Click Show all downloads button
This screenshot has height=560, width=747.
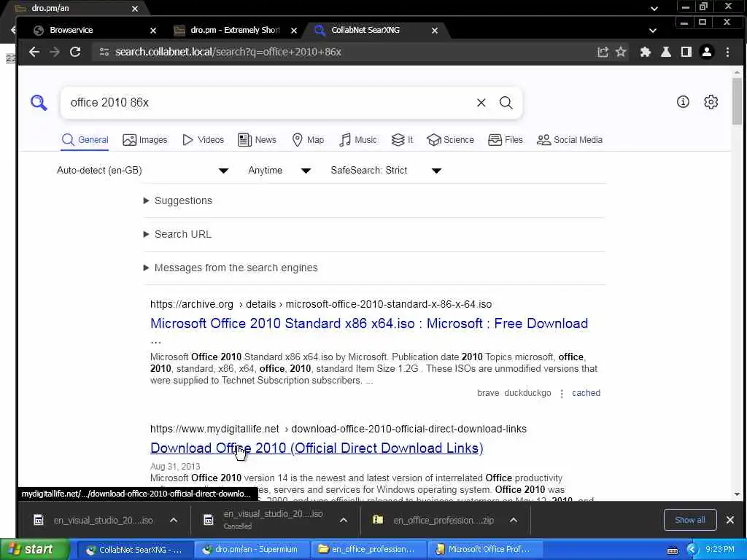pyautogui.click(x=690, y=520)
